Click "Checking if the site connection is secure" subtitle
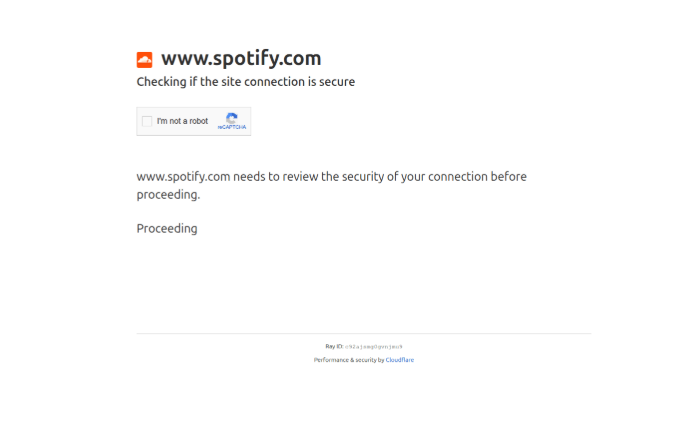This screenshot has width=697, height=432. pyautogui.click(x=246, y=82)
